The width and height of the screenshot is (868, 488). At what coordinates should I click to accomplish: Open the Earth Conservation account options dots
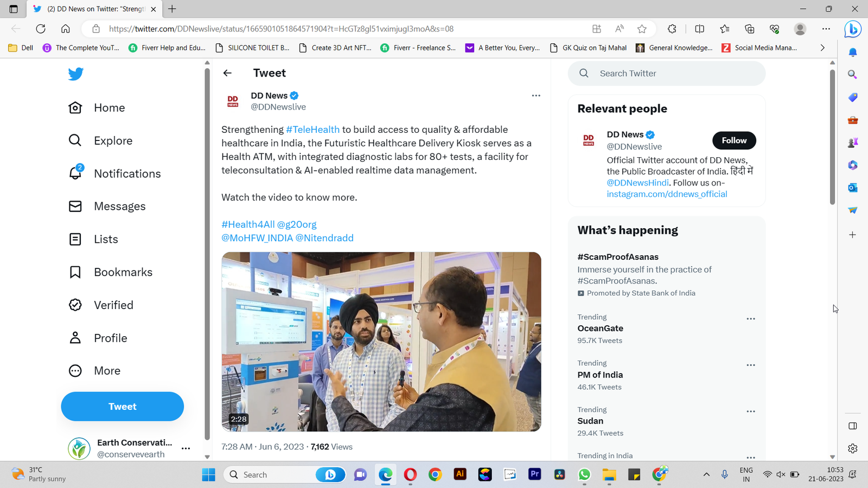(x=186, y=448)
